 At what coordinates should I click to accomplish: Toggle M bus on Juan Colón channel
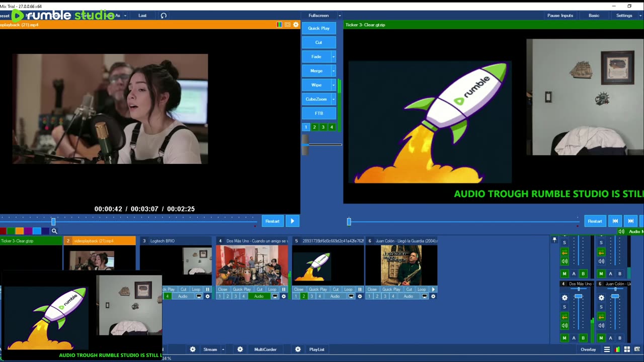click(601, 338)
